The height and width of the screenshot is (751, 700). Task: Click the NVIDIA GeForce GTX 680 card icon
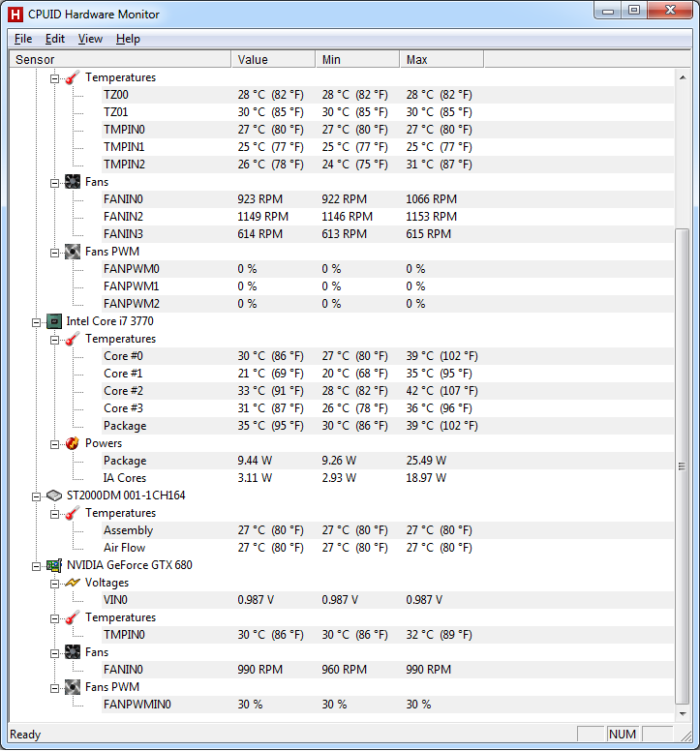[x=54, y=565]
